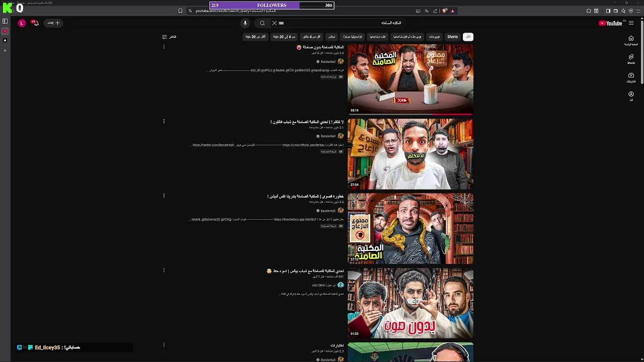Open the 27:54 video thumbnail in library
The height and width of the screenshot is (362, 644).
click(410, 154)
